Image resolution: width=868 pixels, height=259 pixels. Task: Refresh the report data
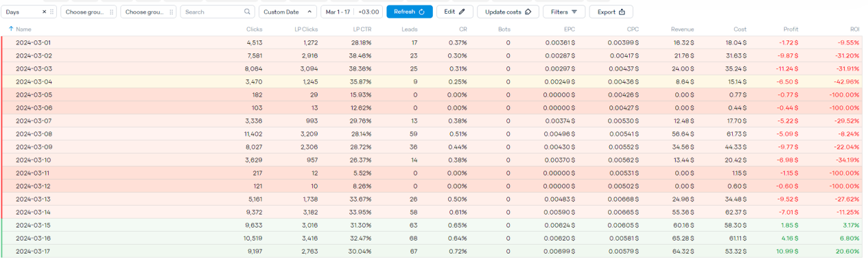pyautogui.click(x=410, y=12)
